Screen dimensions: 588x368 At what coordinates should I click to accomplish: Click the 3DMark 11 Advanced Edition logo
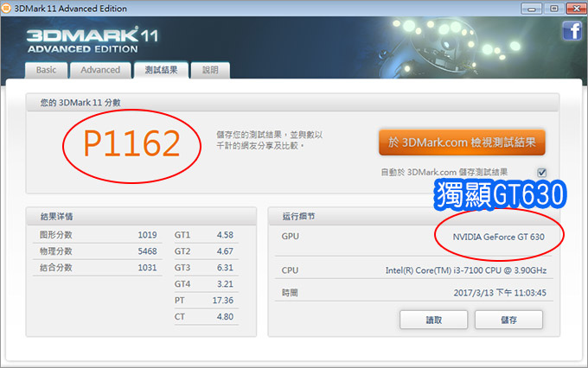pyautogui.click(x=93, y=40)
